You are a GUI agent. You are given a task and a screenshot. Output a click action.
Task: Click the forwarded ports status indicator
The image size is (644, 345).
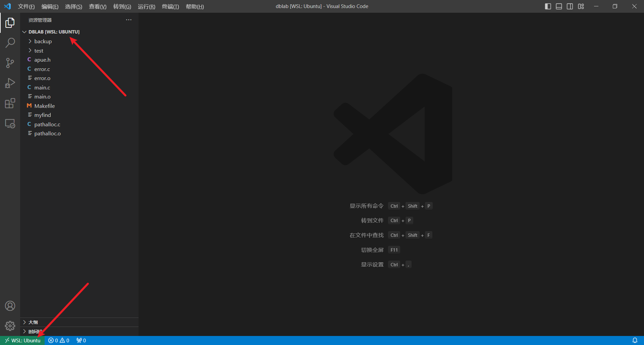coord(81,340)
